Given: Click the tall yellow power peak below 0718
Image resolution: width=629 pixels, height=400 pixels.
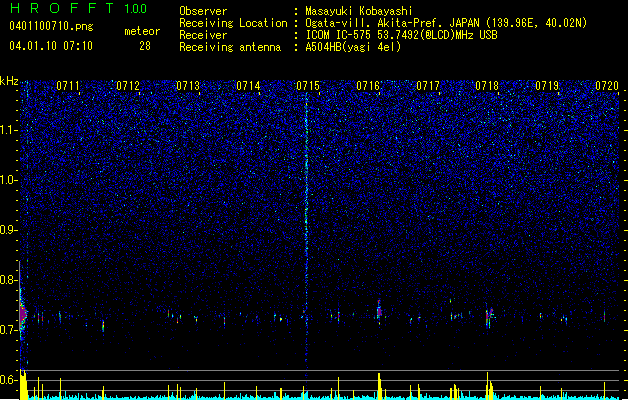Looking at the screenshot, I should point(488,385).
